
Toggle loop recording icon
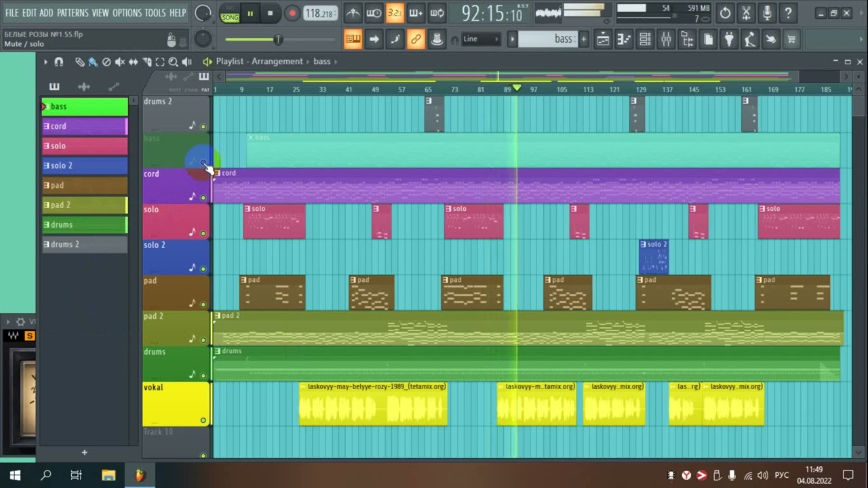tap(437, 13)
